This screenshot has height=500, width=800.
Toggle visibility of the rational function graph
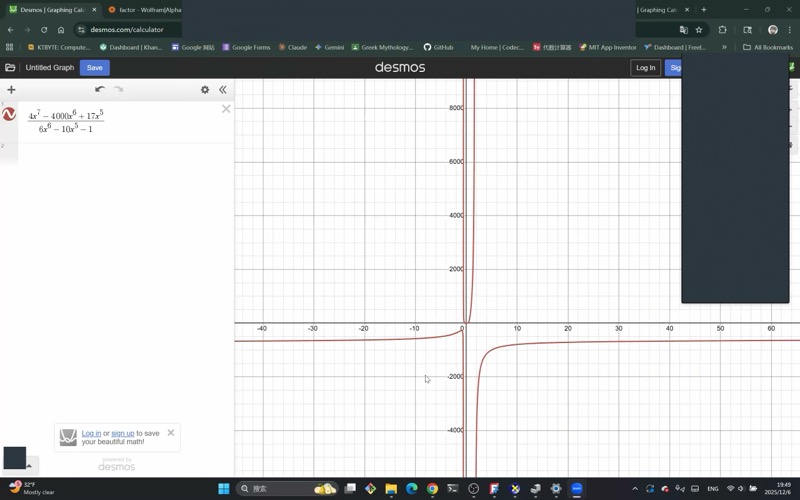pyautogui.click(x=9, y=115)
